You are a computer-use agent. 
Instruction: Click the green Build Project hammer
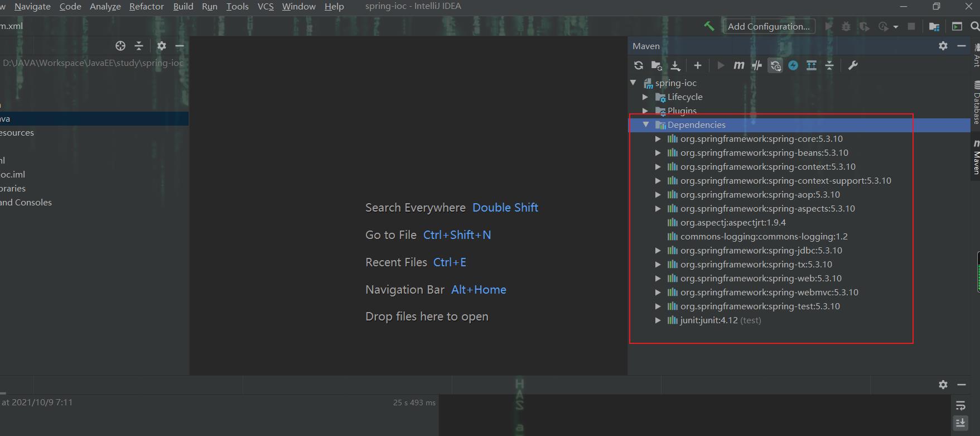(709, 26)
